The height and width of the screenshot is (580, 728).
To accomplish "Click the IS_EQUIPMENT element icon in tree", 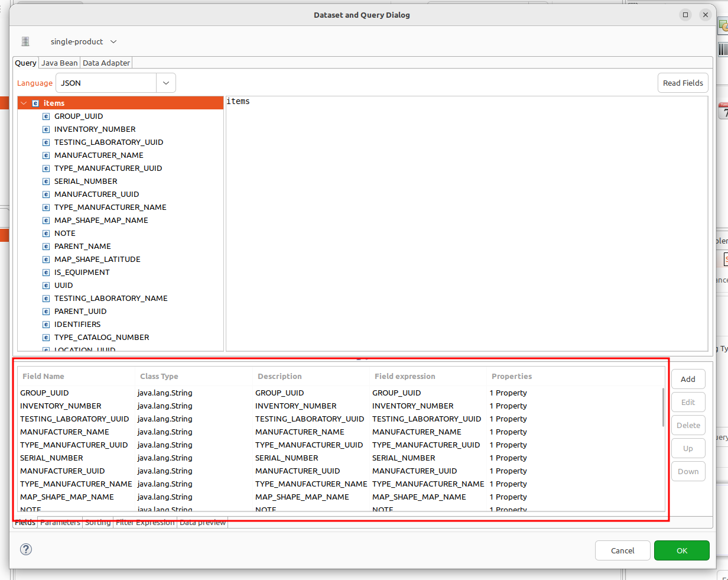I will pos(46,273).
